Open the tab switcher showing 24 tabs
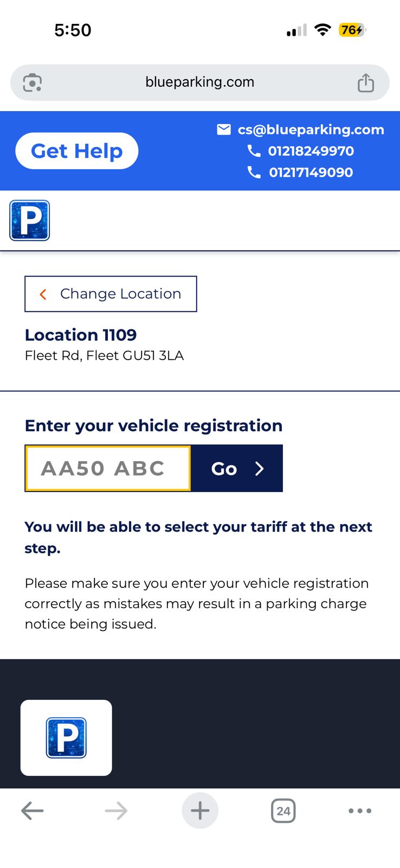 click(283, 811)
